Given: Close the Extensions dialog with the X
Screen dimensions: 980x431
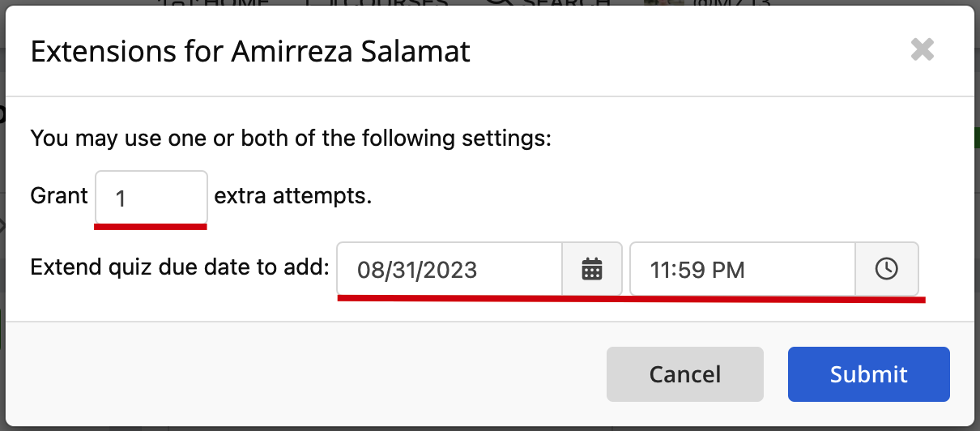Looking at the screenshot, I should coord(922,50).
